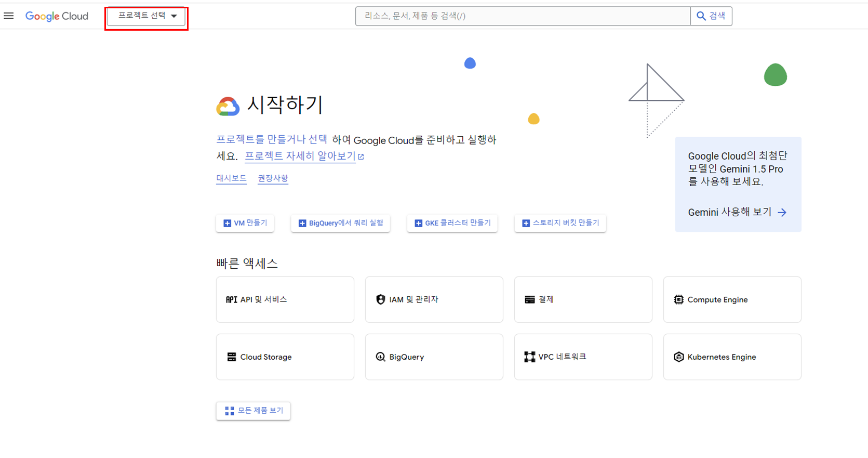Go to the 대시보드 link
The image size is (868, 458).
(x=231, y=178)
